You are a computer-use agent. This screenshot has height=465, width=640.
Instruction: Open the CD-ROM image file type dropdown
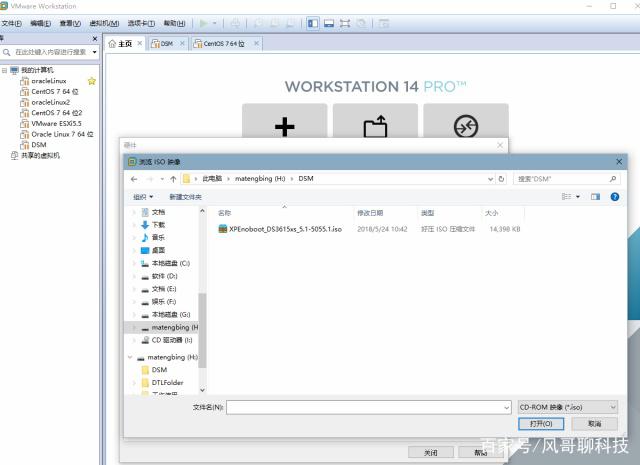567,407
